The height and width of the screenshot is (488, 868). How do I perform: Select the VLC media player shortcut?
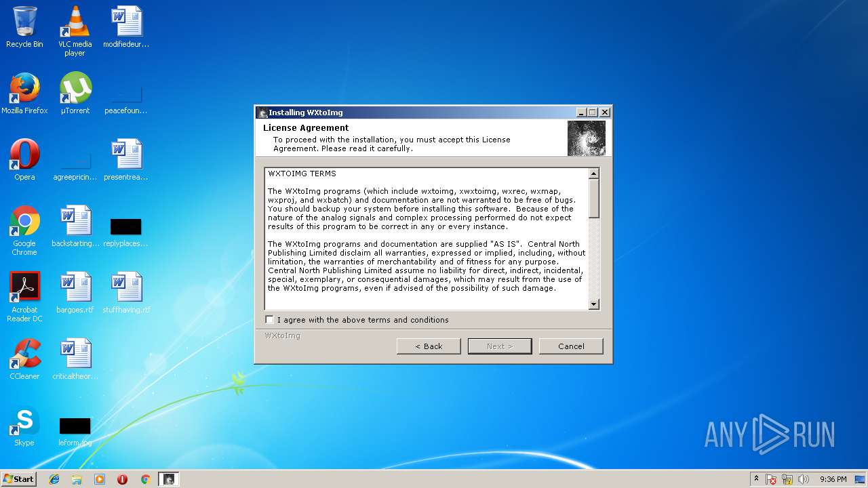point(75,31)
